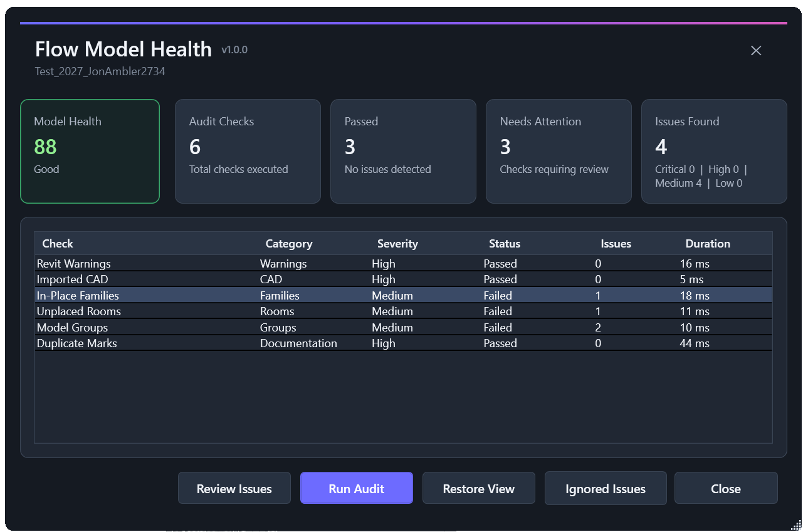Close the Flow Model Health dialog with X
This screenshot has height=532, width=808.
(x=756, y=51)
